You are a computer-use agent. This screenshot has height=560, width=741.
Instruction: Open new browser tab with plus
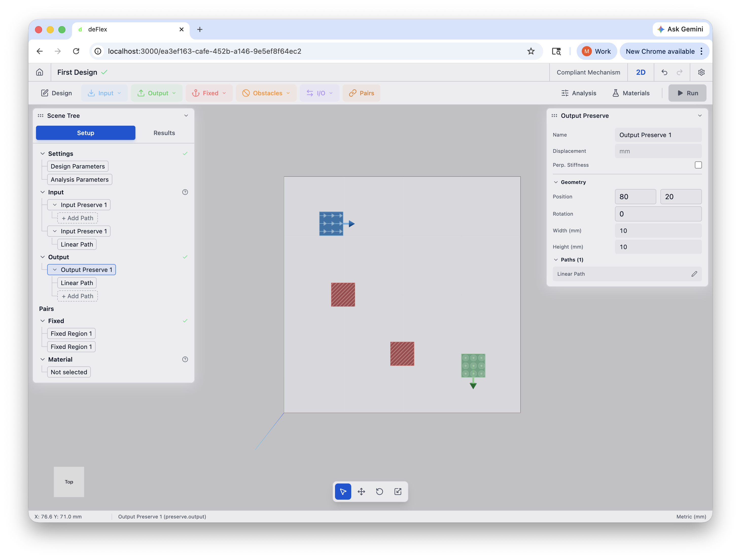(200, 29)
